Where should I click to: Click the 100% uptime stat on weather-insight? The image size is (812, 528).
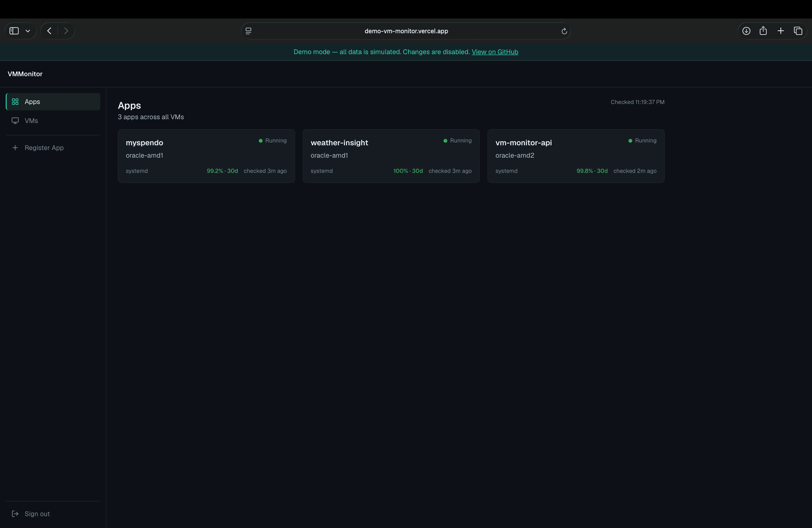click(x=408, y=171)
